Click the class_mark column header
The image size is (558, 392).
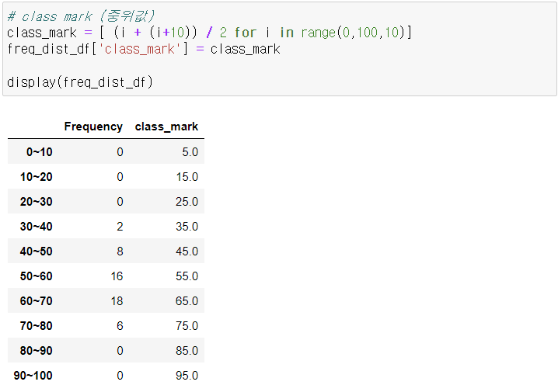(x=166, y=127)
